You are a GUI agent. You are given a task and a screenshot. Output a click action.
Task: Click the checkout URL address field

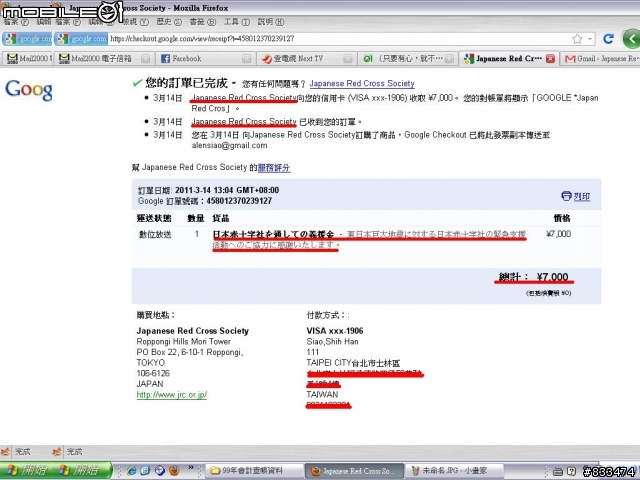(339, 39)
